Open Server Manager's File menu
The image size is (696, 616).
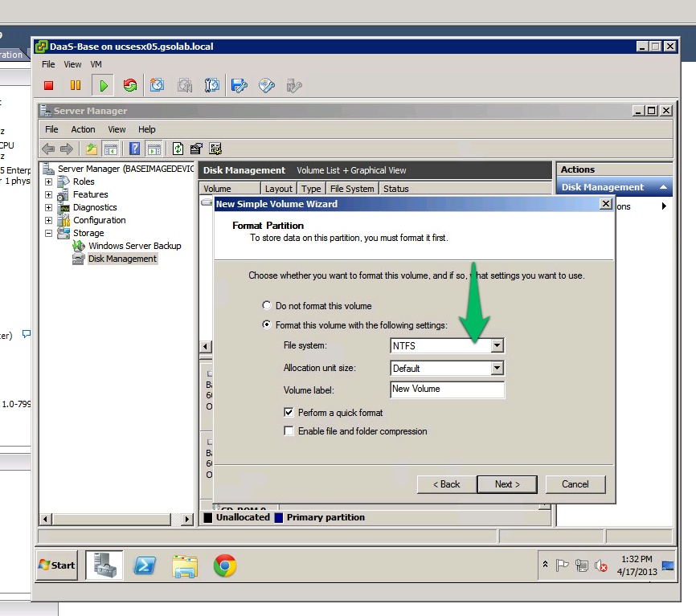(x=51, y=129)
